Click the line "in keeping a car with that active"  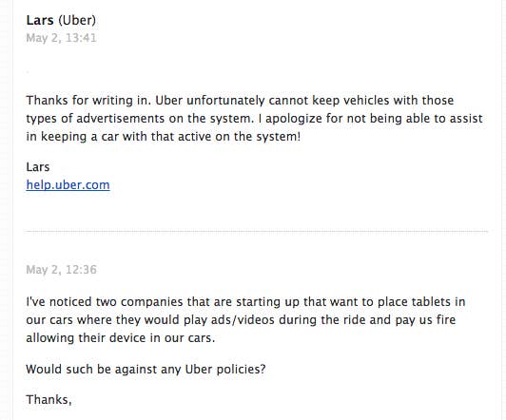[163, 137]
